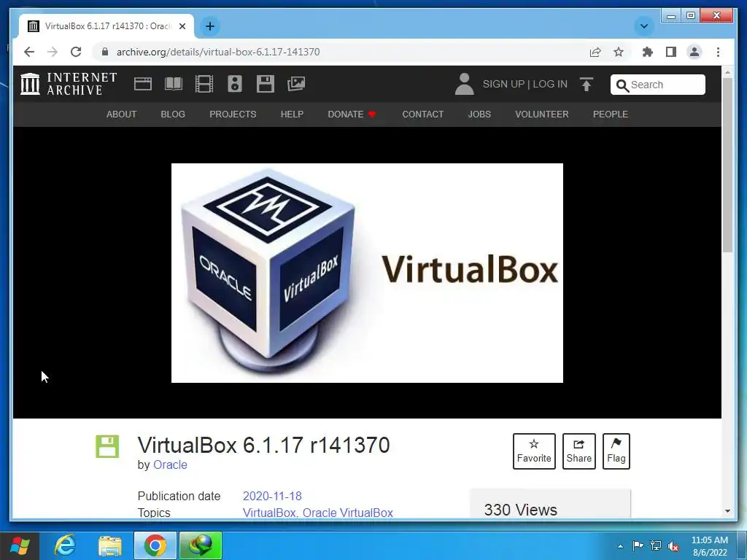Click the scrollbar down arrow

(x=727, y=511)
